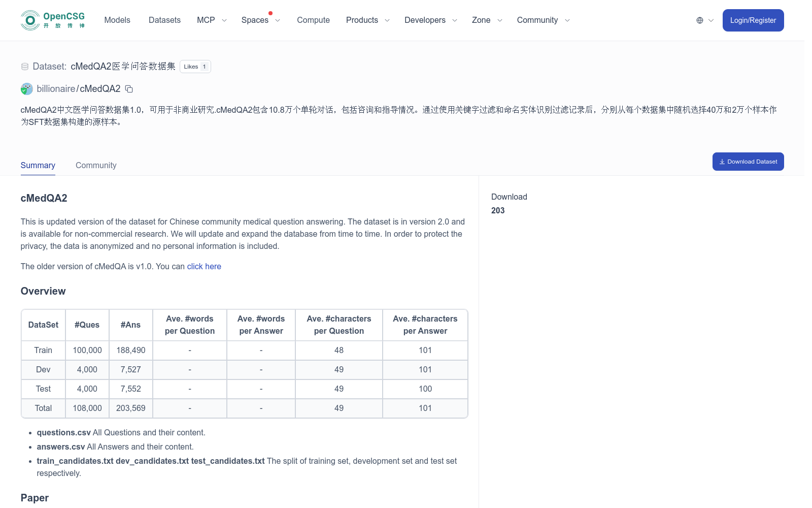Select the Test row label
Viewport: 812px width, 508px height.
pos(43,389)
